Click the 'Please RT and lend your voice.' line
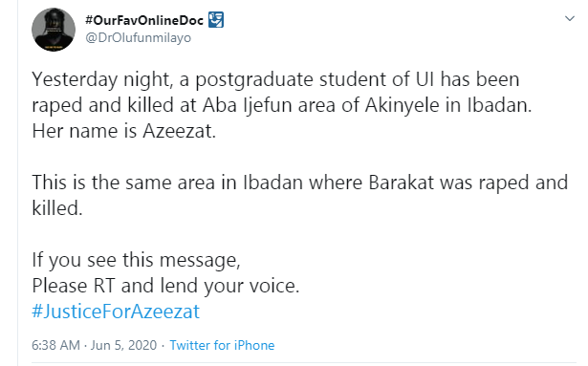This screenshot has width=588, height=366. 165,286
